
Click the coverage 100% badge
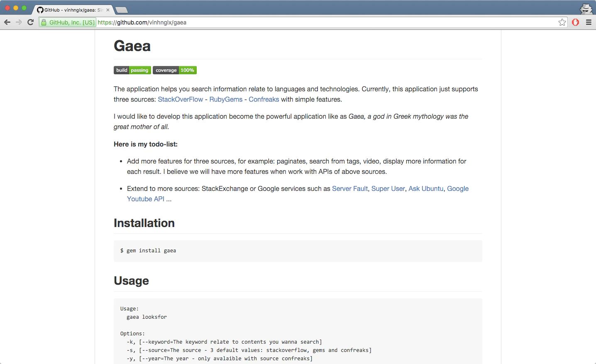pyautogui.click(x=174, y=70)
